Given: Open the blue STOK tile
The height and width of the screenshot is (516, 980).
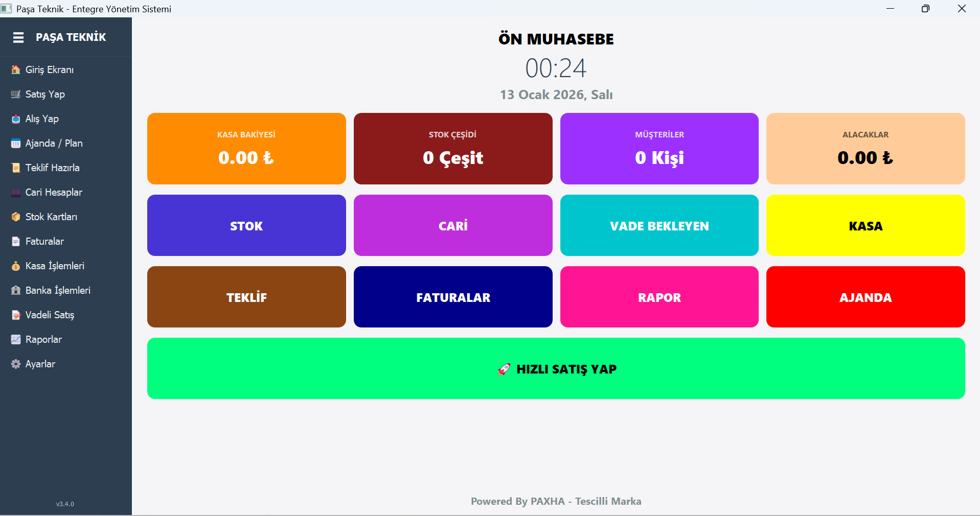Looking at the screenshot, I should point(246,225).
